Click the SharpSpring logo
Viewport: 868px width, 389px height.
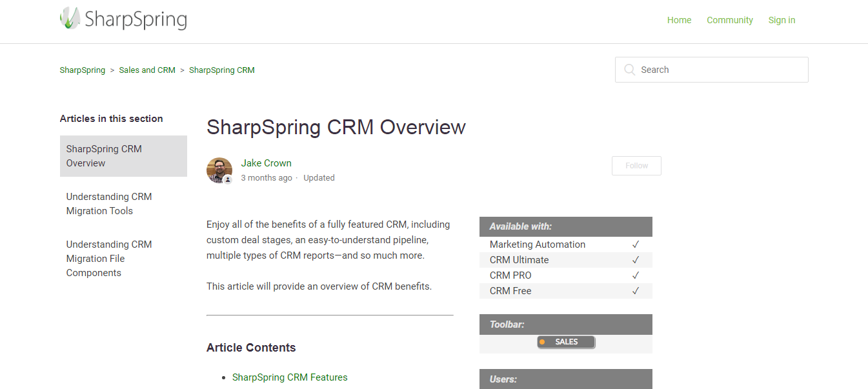click(x=123, y=19)
